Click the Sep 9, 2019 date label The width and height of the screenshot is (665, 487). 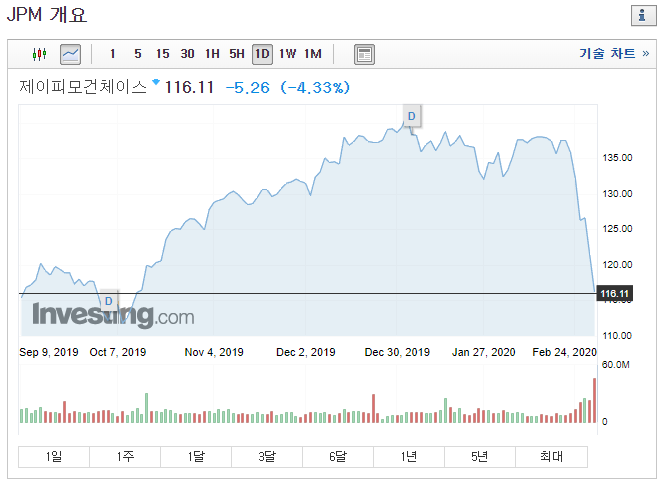click(x=49, y=352)
